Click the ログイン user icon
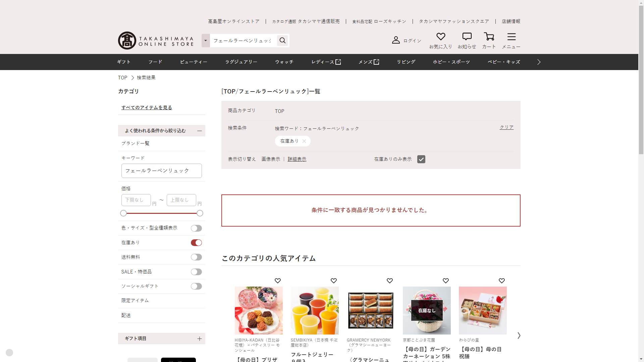This screenshot has height=362, width=644. [396, 40]
